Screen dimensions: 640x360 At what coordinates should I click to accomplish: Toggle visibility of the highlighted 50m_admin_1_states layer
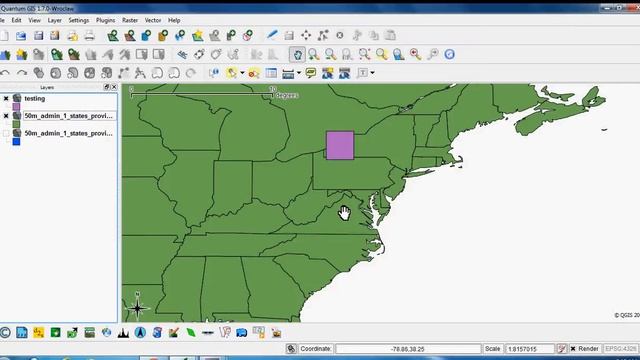pyautogui.click(x=6, y=116)
